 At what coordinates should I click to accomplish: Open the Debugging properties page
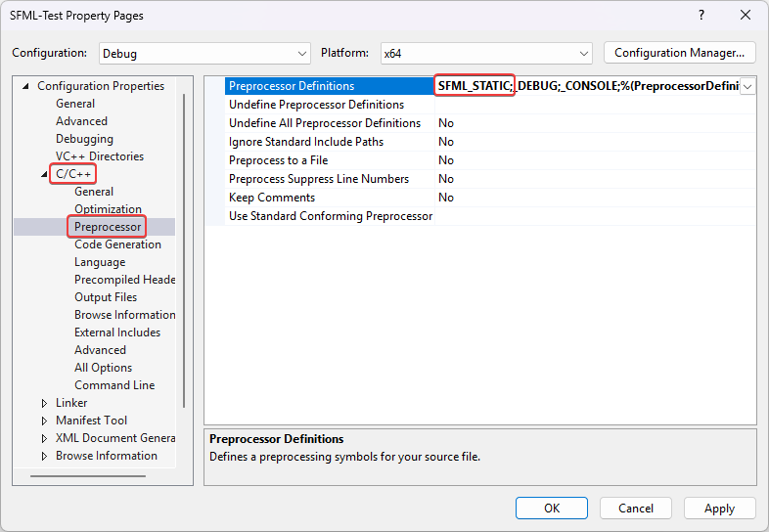coord(84,139)
